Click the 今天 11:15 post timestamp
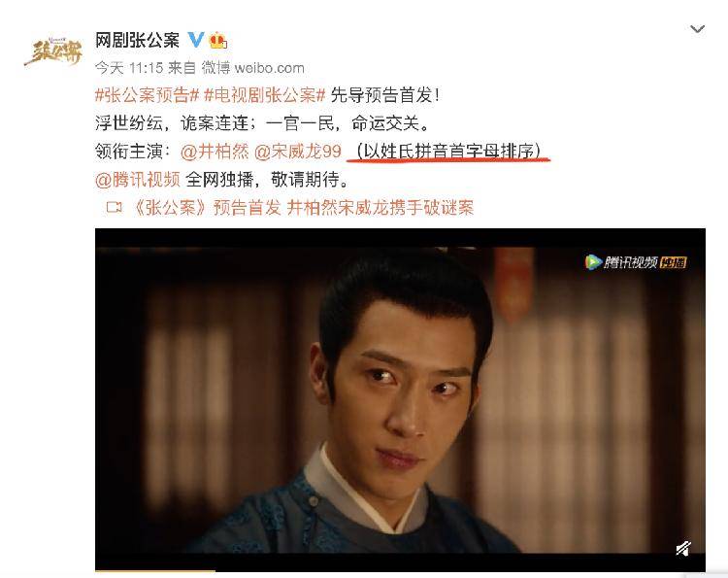Image resolution: width=728 pixels, height=578 pixels. point(129,68)
